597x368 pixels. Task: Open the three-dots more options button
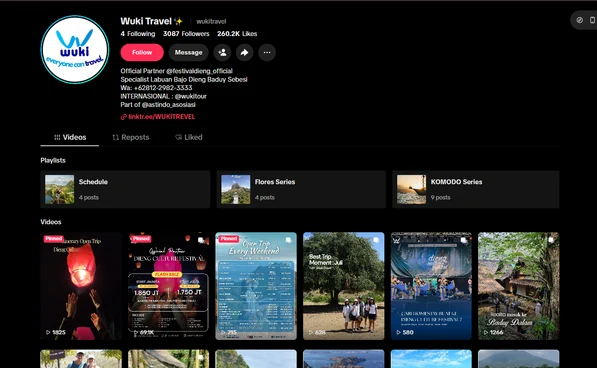click(x=267, y=53)
